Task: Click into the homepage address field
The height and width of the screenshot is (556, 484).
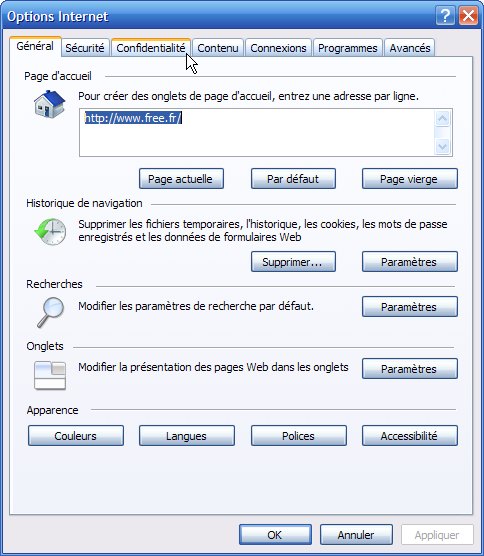Action: pos(257,132)
